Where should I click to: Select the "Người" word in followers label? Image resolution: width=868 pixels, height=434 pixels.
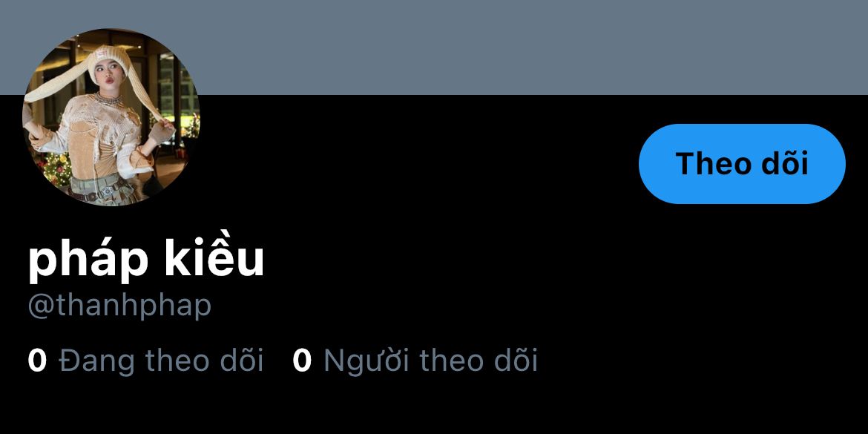pyautogui.click(x=366, y=362)
